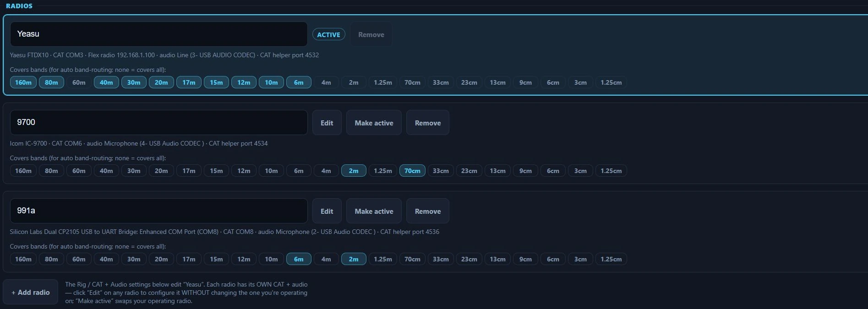Click Edit button for 9700 radio
Viewport: 868px width, 309px height.
(327, 123)
